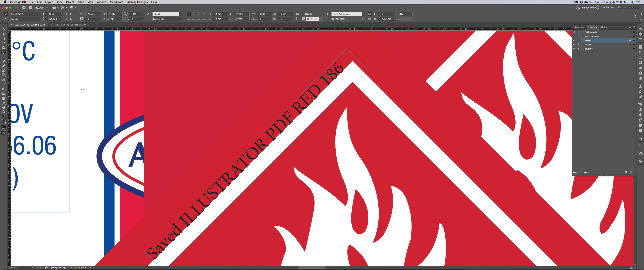Select the Hand tool
Image resolution: width=644 pixels, height=270 pixels.
4,107
